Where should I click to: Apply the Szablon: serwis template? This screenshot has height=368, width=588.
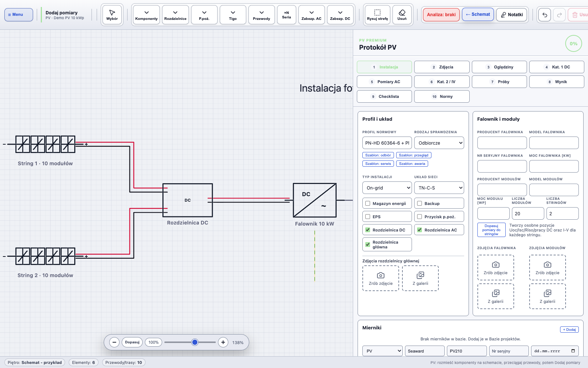pyautogui.click(x=378, y=164)
